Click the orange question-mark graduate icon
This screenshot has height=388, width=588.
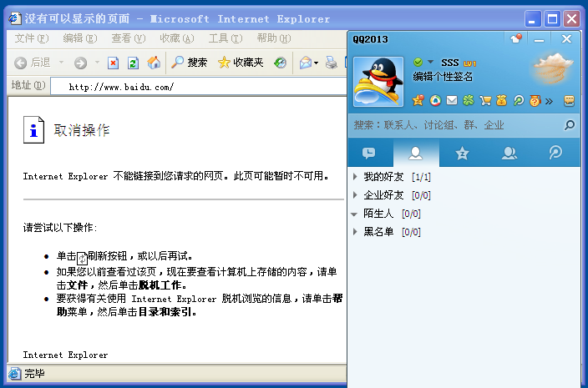[535, 100]
